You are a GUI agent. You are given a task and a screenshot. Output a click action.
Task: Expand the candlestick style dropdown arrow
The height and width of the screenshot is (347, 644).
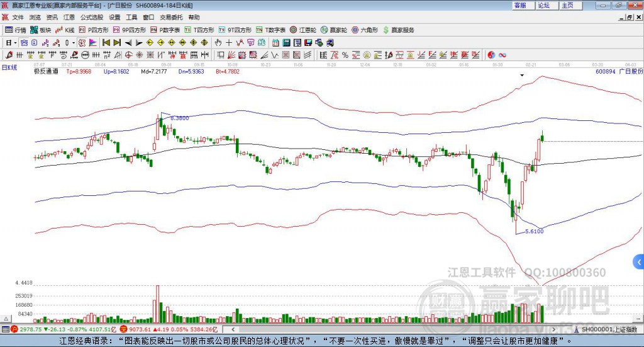point(74,43)
